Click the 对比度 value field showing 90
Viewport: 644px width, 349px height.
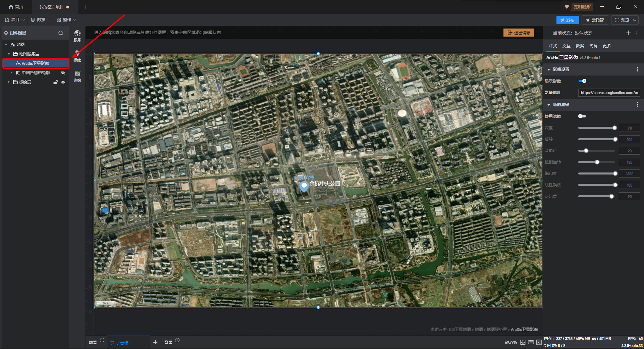click(x=630, y=196)
